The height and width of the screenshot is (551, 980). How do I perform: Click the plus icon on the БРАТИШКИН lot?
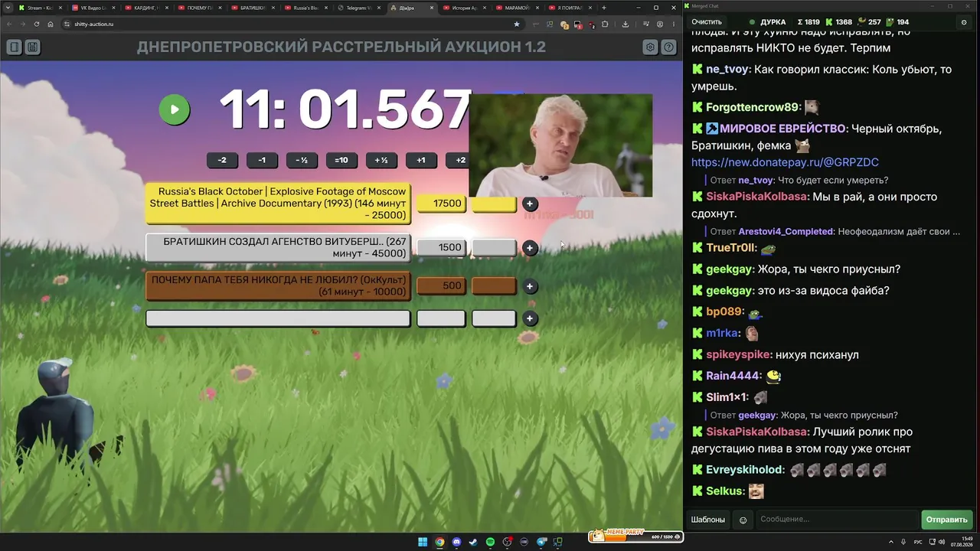(x=530, y=248)
